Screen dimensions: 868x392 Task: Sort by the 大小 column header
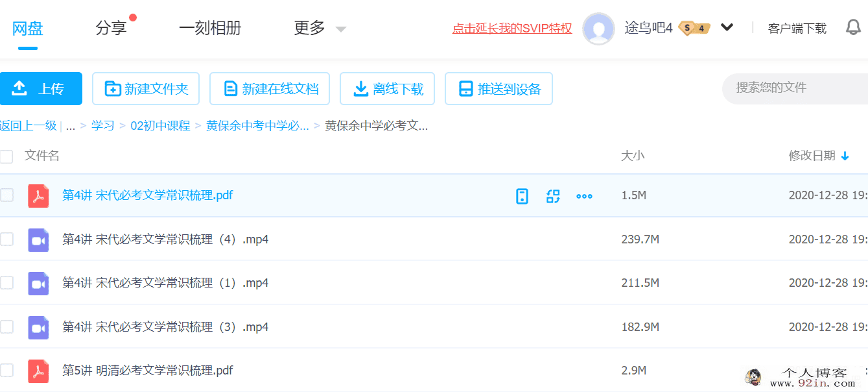point(633,156)
